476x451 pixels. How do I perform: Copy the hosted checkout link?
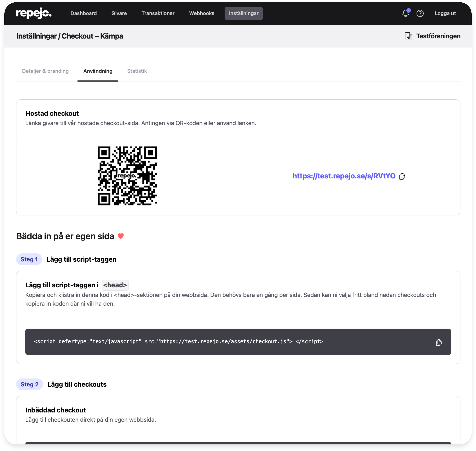402,176
